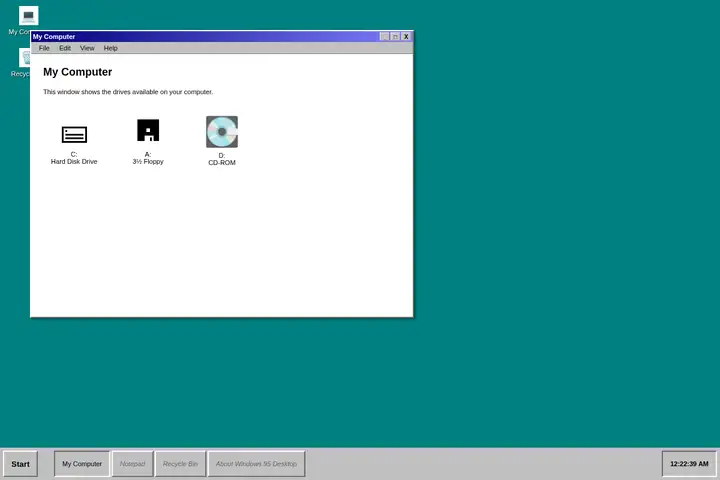Switch to Recycle Bin taskbar button
Viewport: 720px width, 480px height.
pyautogui.click(x=180, y=464)
